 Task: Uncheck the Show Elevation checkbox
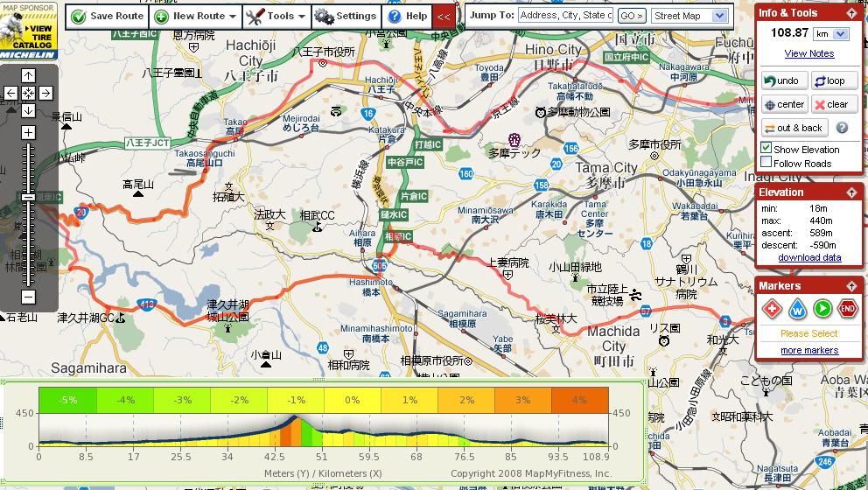[x=766, y=148]
